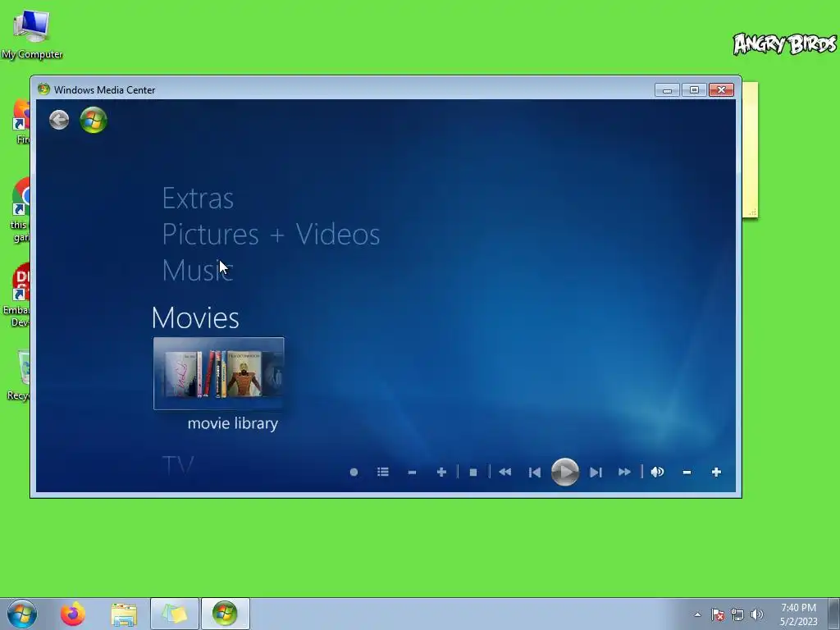Open the guide list icon in transport bar
The width and height of the screenshot is (840, 630).
point(382,472)
